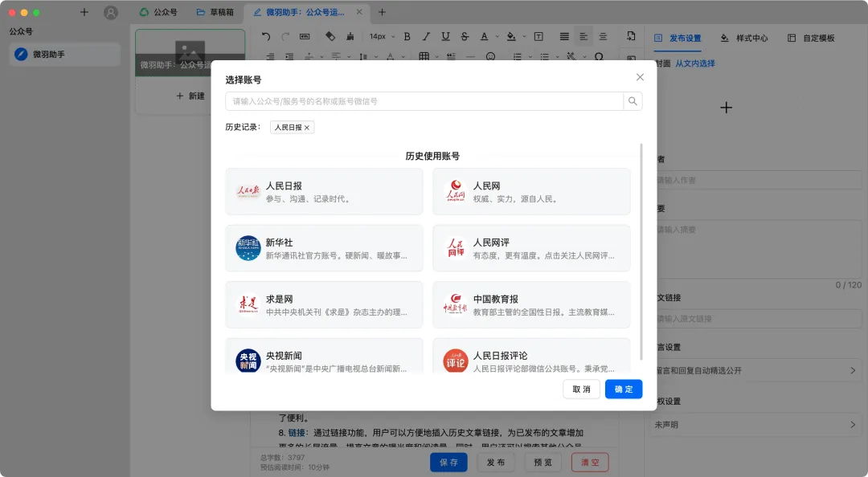Viewport: 868px width, 477px height.
Task: Select the 求是网 account card
Action: click(324, 304)
